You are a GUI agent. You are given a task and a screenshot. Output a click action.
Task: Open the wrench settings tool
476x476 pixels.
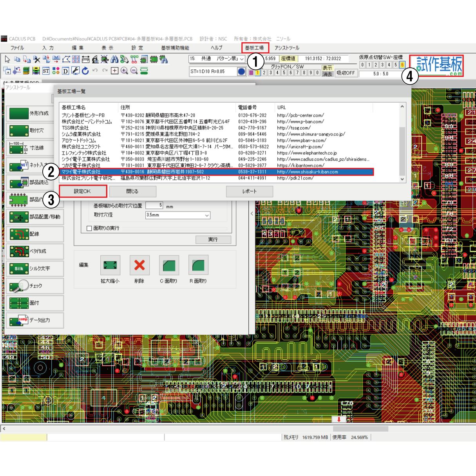pyautogui.click(x=75, y=71)
